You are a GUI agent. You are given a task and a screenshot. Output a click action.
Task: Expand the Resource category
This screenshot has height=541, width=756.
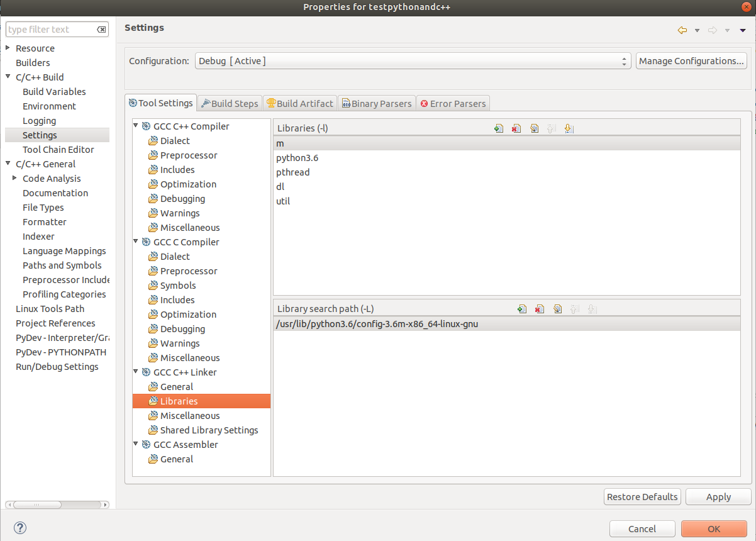click(8, 48)
